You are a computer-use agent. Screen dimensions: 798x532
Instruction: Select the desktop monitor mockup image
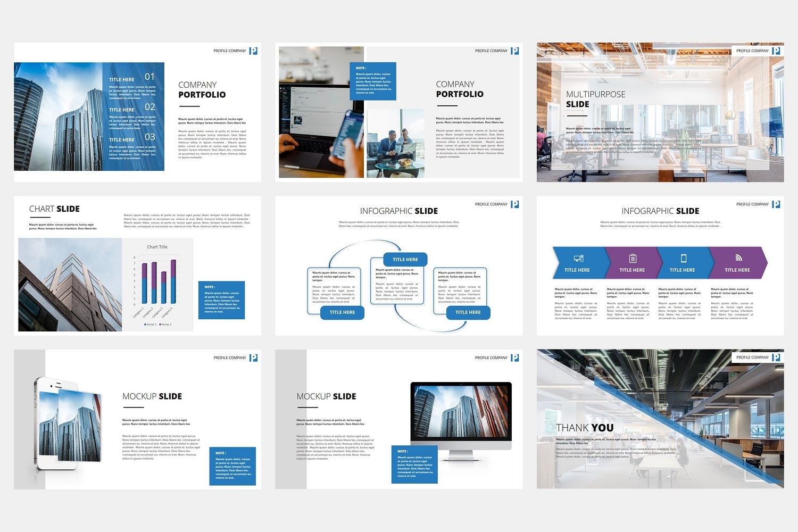[x=461, y=418]
